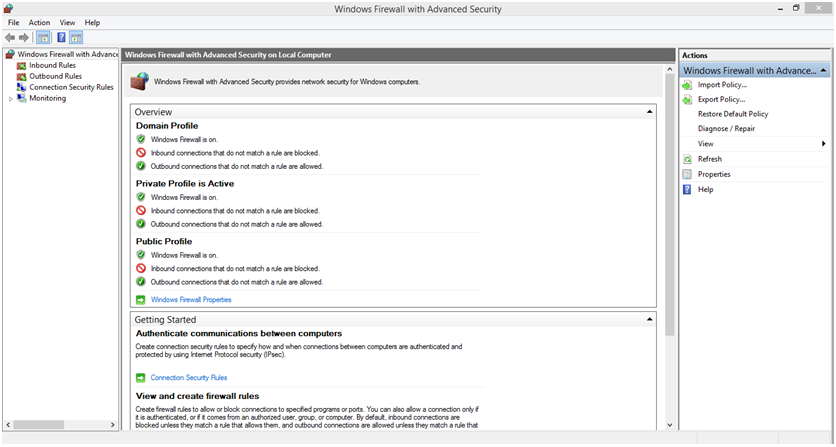Image resolution: width=836 pixels, height=447 pixels.
Task: Open the Action menu
Action: [39, 22]
